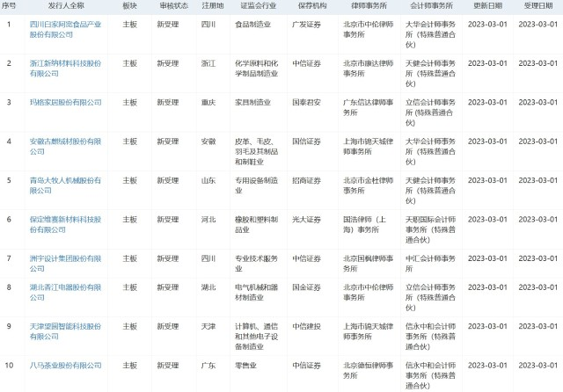Select the 北京市康达律师事务所 cell
The image size is (563, 392).
point(369,69)
